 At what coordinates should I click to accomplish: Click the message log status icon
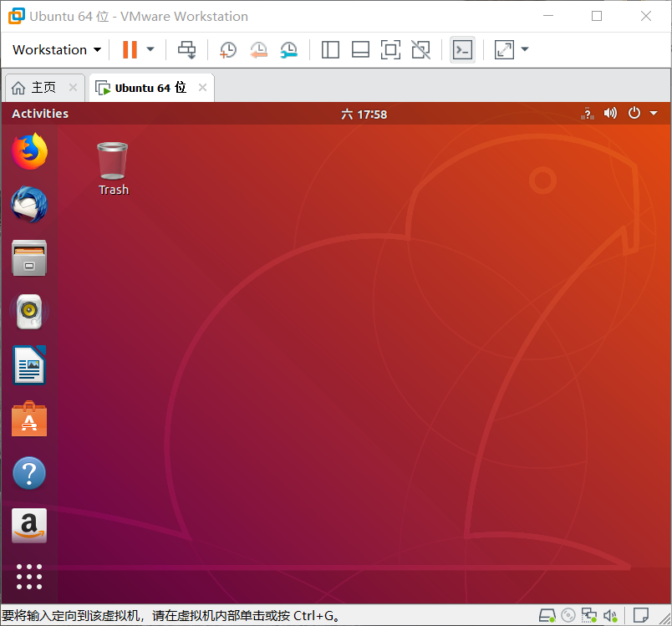click(x=641, y=615)
